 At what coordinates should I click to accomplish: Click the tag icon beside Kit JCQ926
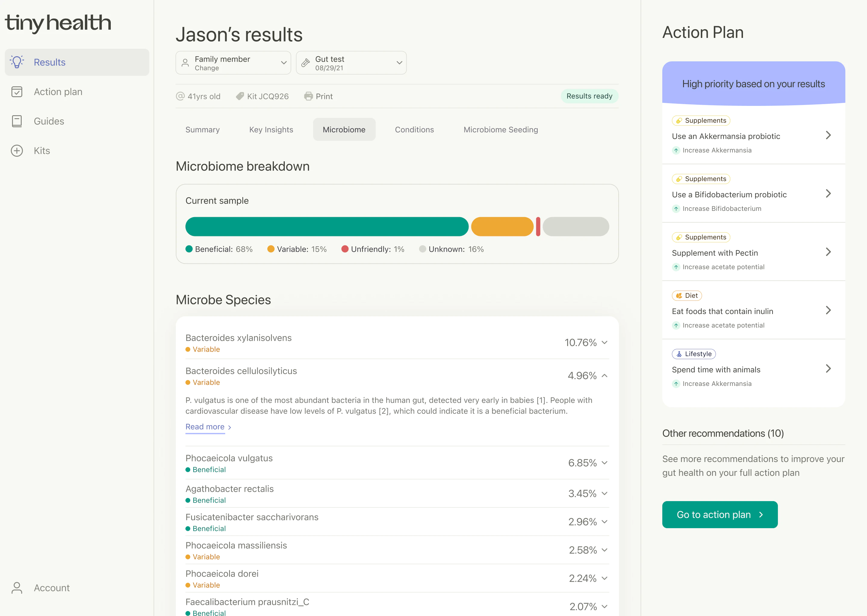click(x=240, y=96)
